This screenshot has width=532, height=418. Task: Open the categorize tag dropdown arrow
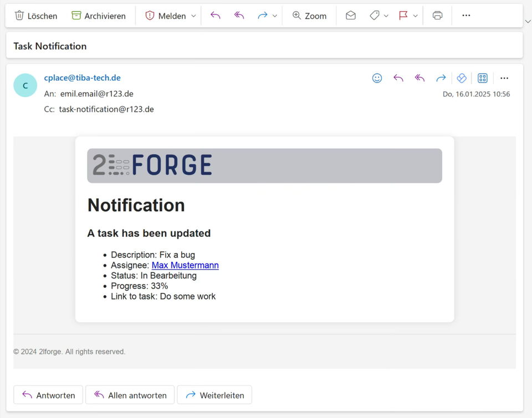point(386,16)
